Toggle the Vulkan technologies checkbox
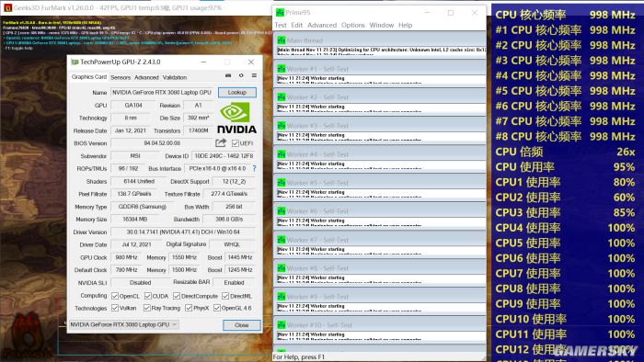The height and width of the screenshot is (362, 644). (x=115, y=308)
